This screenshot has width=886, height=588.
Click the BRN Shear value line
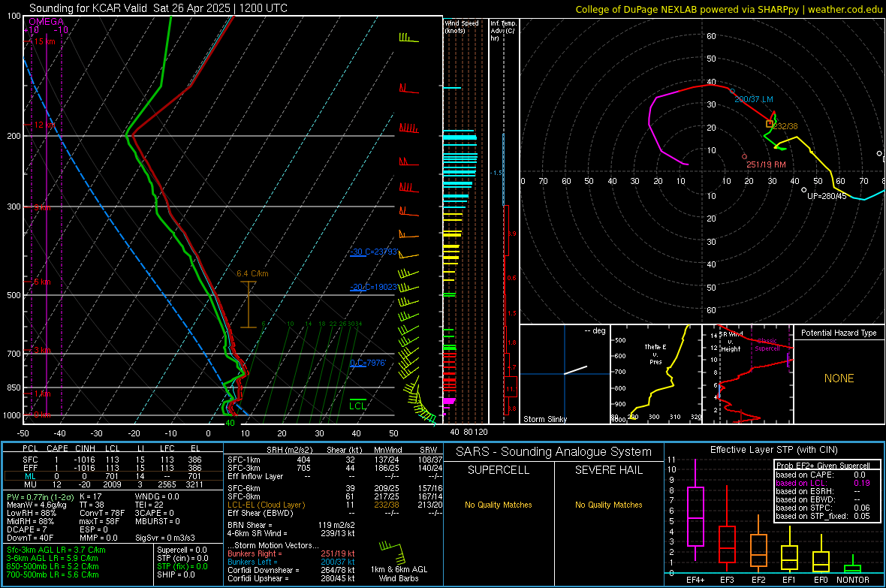pos(291,525)
